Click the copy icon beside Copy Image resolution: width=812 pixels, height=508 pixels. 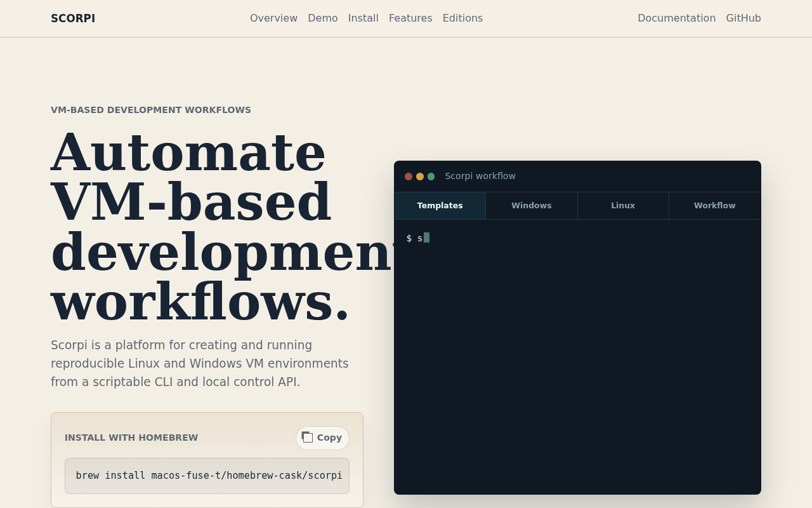307,437
